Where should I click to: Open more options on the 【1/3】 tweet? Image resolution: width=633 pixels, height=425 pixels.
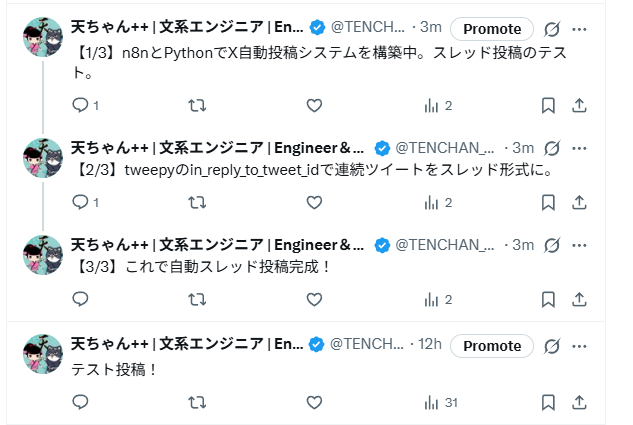[x=579, y=29]
